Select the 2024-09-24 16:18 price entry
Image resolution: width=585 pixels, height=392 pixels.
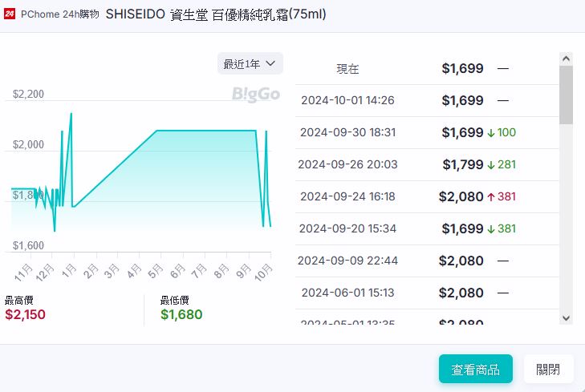coord(425,196)
